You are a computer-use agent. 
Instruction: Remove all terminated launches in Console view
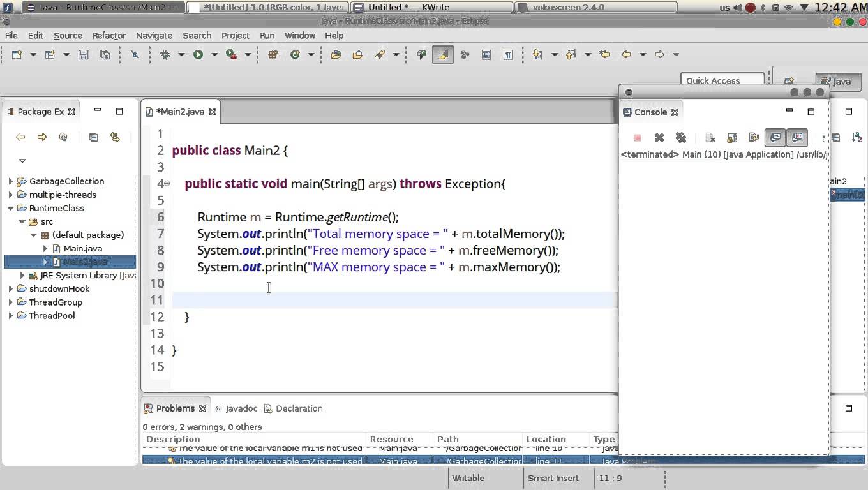[681, 137]
